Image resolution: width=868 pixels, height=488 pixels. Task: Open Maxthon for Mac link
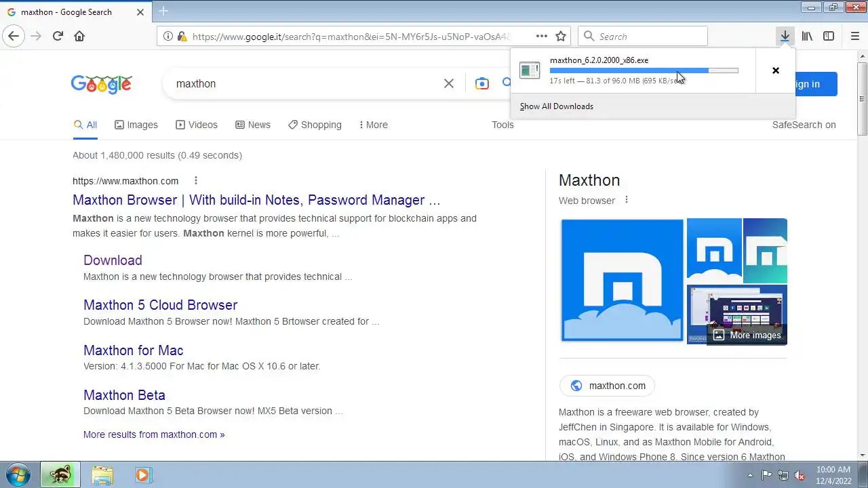133,350
